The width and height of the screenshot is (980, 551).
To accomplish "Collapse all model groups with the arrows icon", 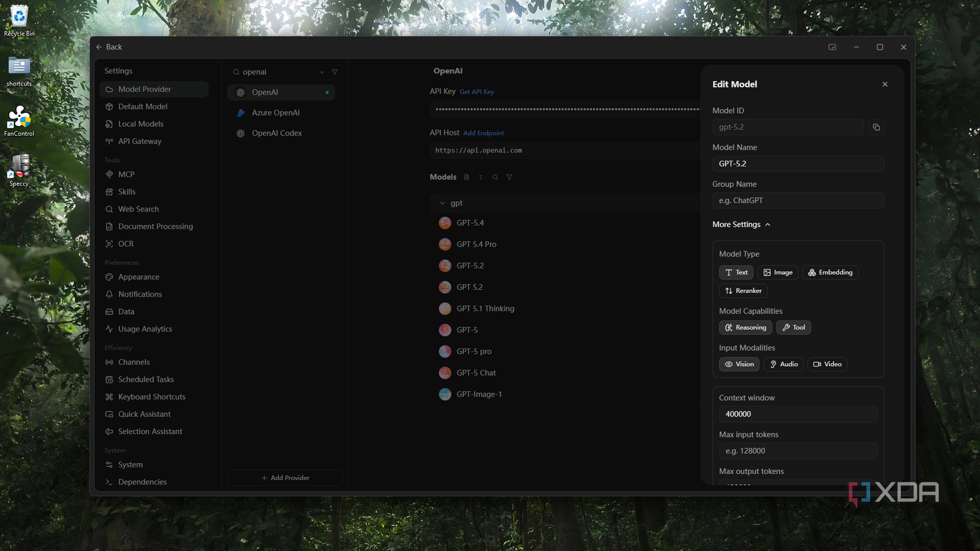I will click(x=481, y=177).
